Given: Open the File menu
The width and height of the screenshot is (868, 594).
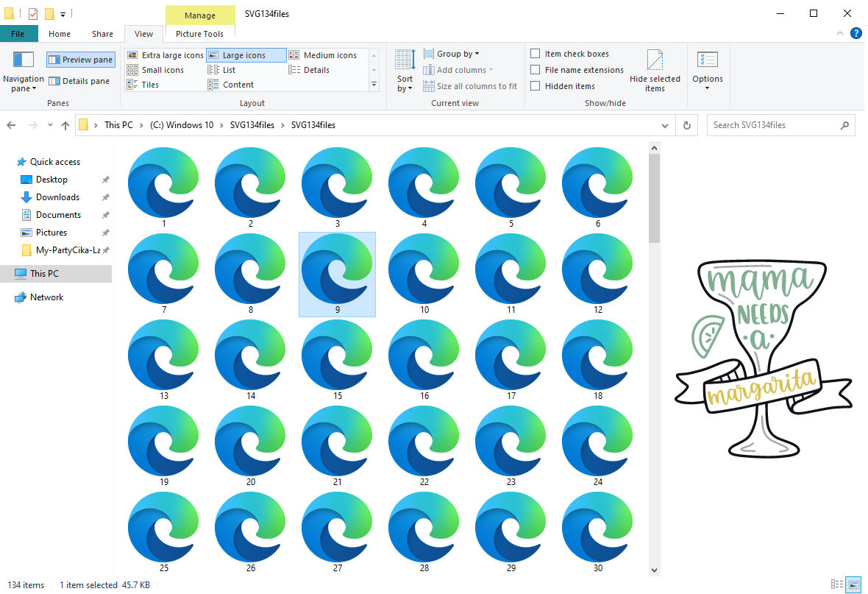Looking at the screenshot, I should tap(18, 34).
